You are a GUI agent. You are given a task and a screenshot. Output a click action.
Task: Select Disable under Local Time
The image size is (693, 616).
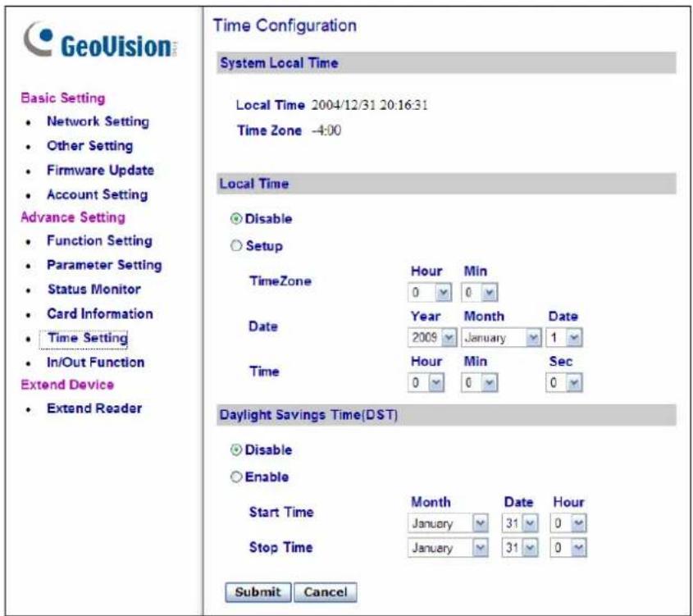click(236, 219)
